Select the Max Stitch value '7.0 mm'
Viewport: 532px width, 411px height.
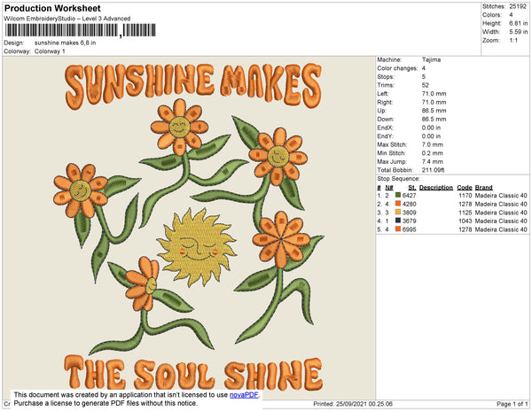[433, 144]
